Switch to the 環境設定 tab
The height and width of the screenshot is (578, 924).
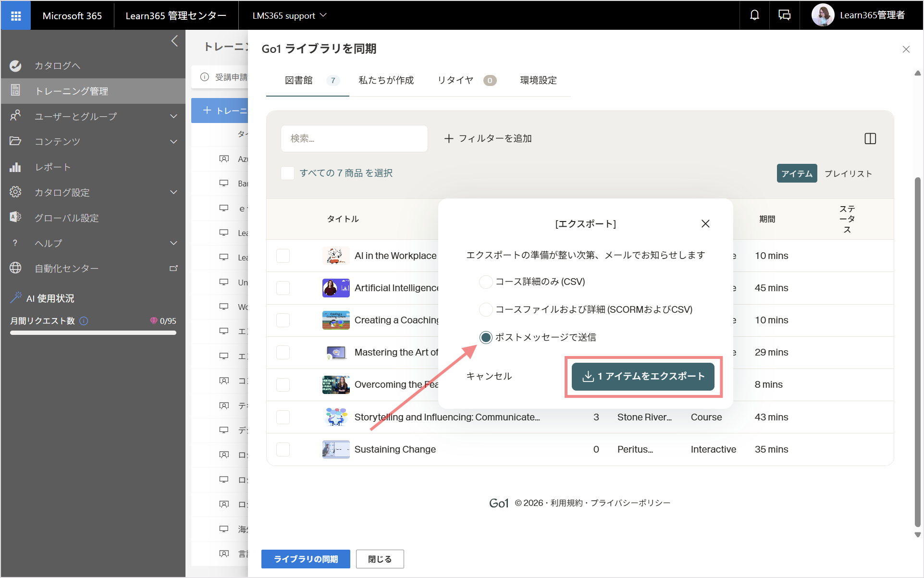[x=538, y=80]
